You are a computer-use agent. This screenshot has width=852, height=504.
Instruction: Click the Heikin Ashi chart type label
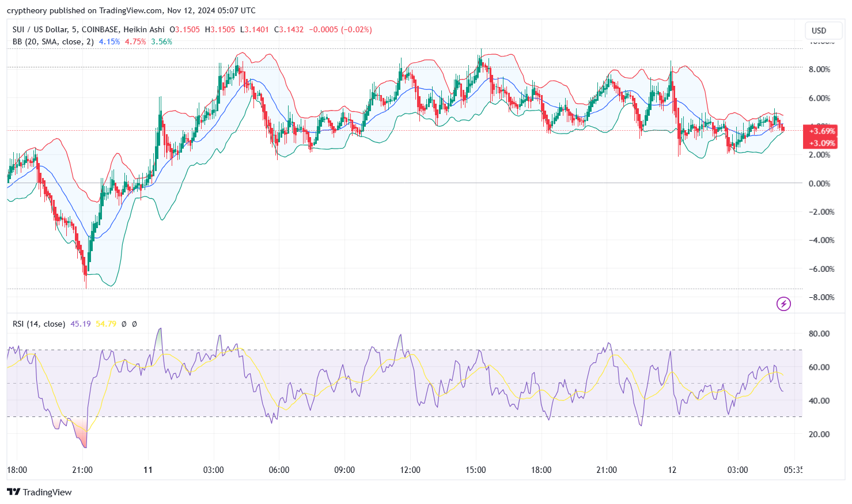coord(144,29)
